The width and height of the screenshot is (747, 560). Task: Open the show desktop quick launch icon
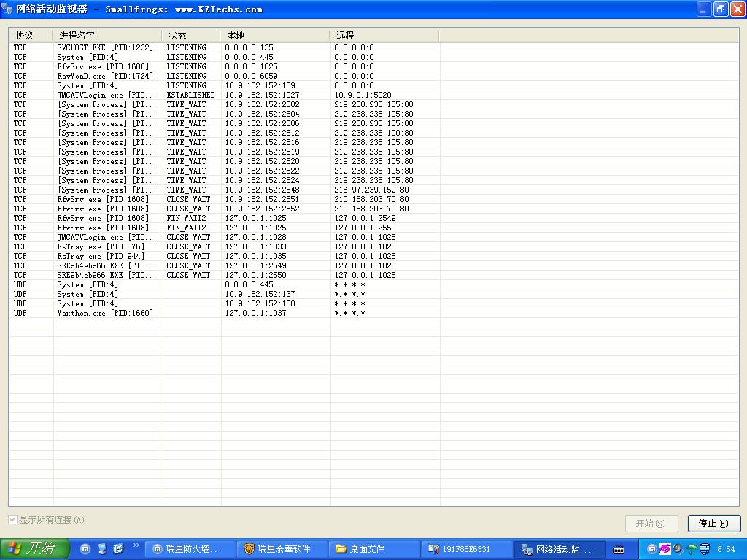102,549
